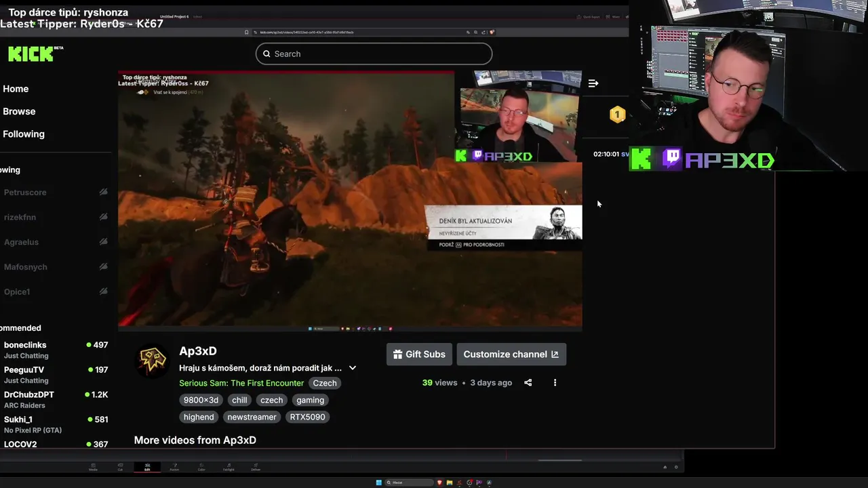Switch to the Deliver page tab
Screen dimensions: 868x488
click(x=256, y=468)
